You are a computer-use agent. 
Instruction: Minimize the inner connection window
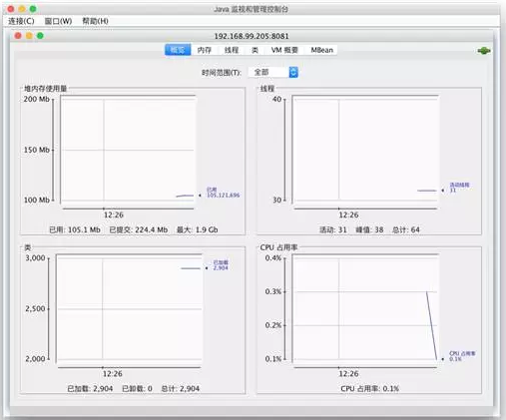pos(29,36)
